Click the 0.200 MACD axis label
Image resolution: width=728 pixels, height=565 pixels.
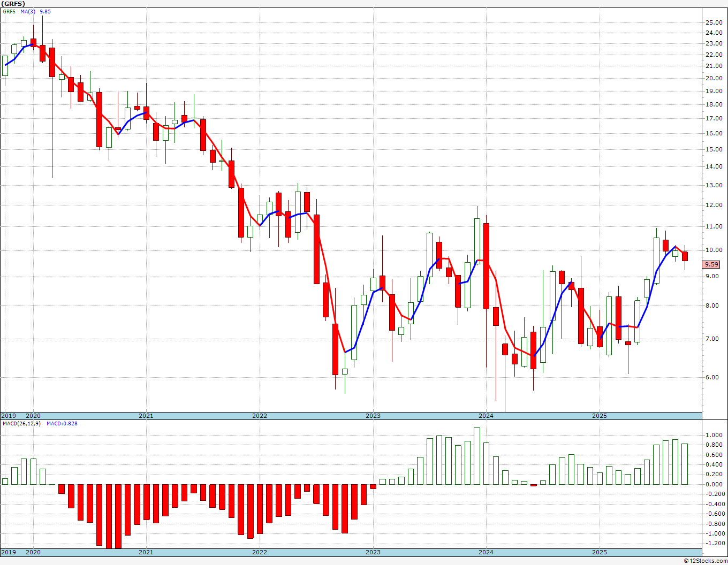714,475
